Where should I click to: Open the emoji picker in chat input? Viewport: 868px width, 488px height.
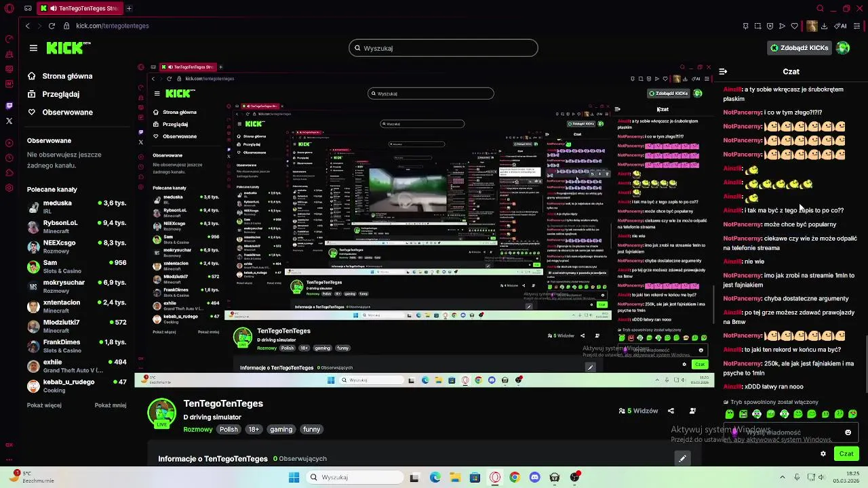coord(848,432)
